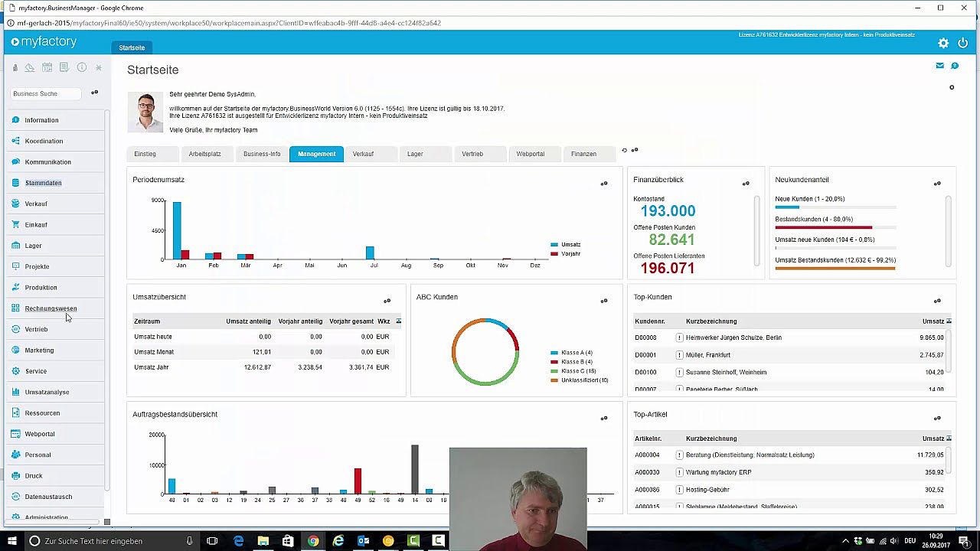Image resolution: width=980 pixels, height=551 pixels.
Task: Click the SysAdmin profile photo
Action: click(145, 112)
